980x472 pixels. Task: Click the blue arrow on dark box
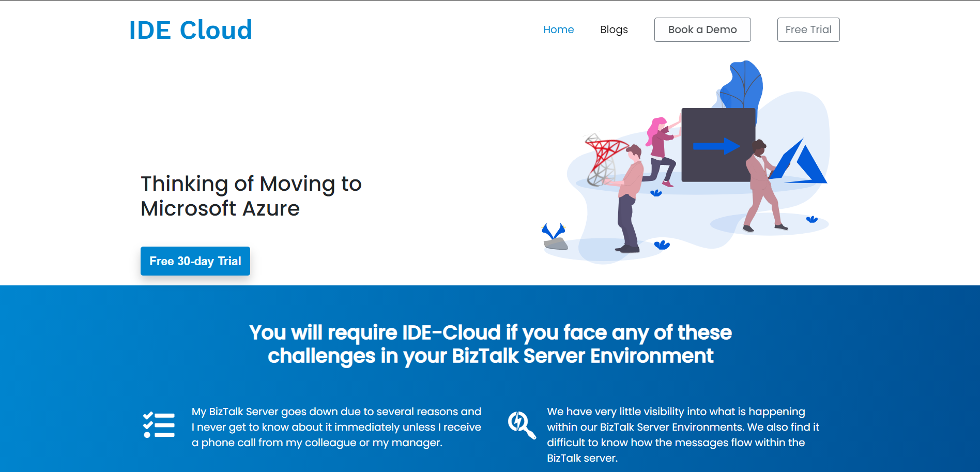(x=716, y=146)
